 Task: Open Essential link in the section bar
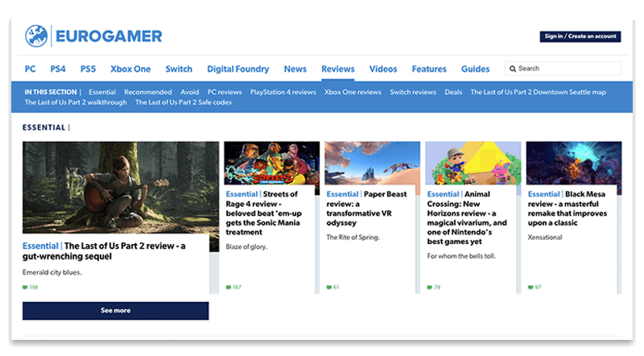click(x=102, y=92)
